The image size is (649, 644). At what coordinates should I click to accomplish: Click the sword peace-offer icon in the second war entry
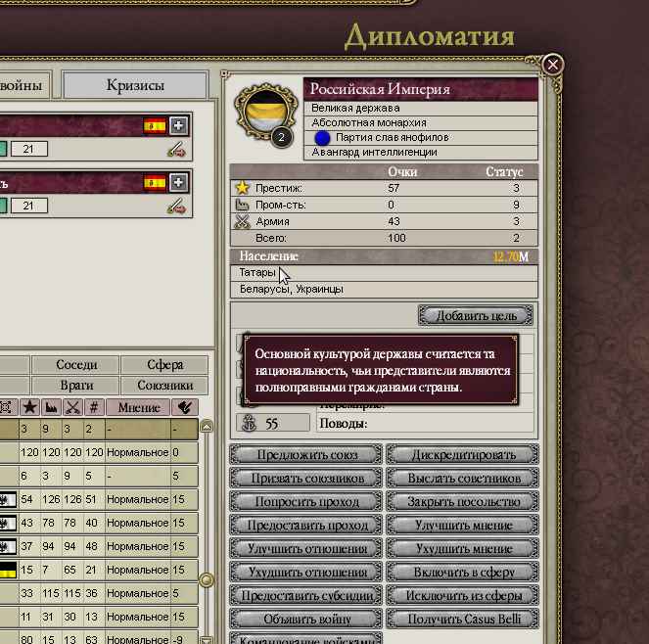(176, 206)
